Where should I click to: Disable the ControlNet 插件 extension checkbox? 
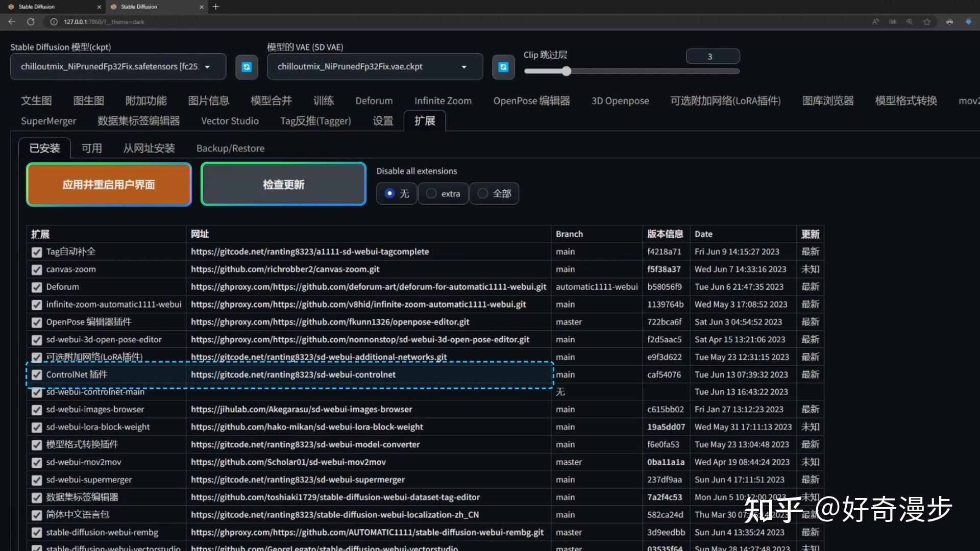point(36,374)
